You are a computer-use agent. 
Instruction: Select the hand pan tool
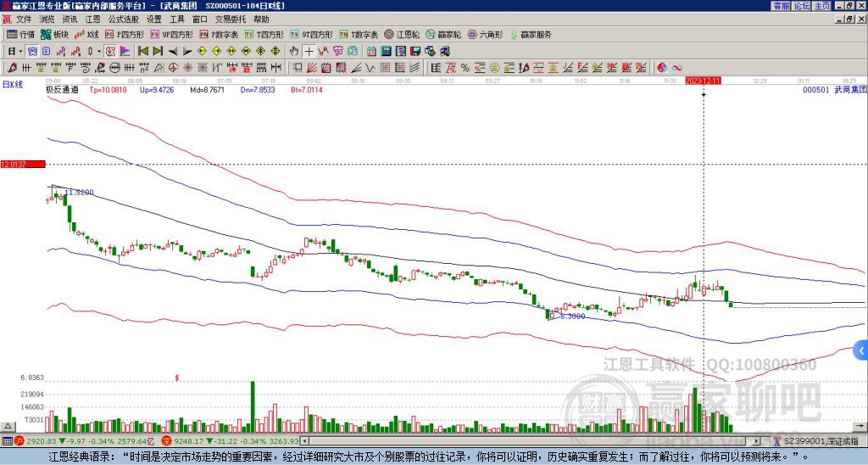(294, 51)
